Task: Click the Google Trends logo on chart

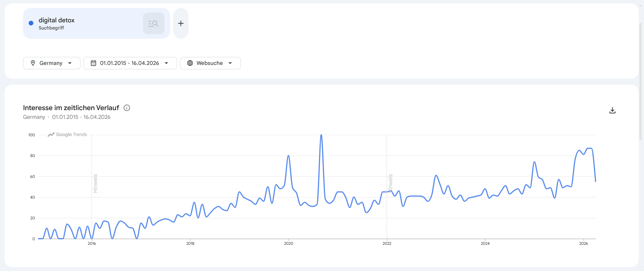Action: tap(68, 134)
